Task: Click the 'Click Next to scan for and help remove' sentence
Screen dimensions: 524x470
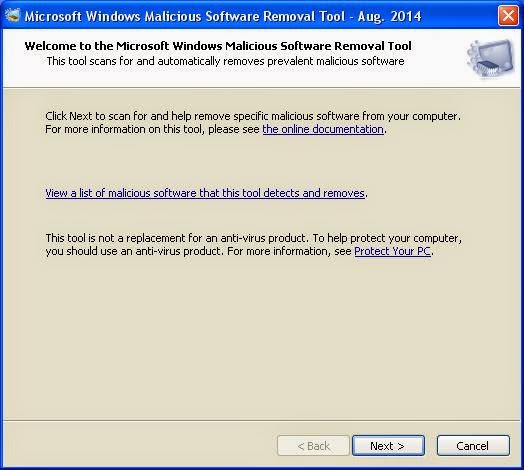Action: pyautogui.click(x=253, y=116)
